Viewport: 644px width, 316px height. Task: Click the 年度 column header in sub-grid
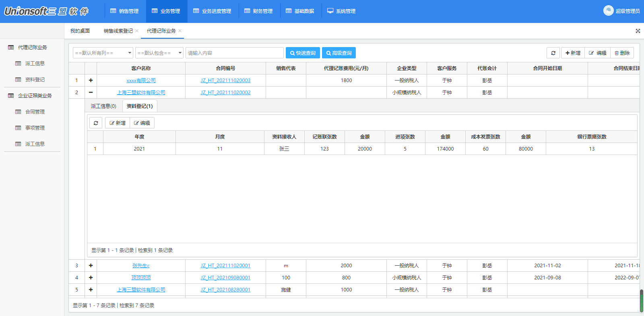coord(139,137)
